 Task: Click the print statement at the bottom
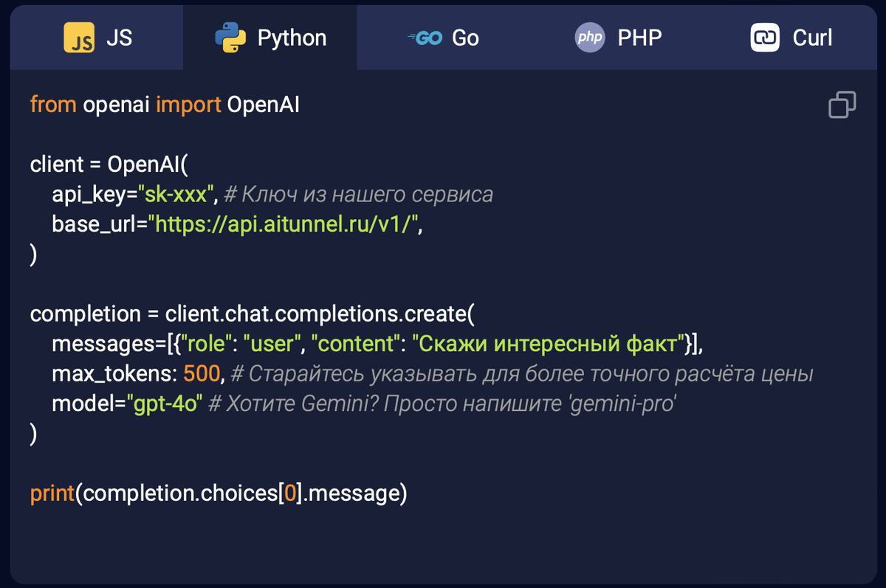pos(219,493)
